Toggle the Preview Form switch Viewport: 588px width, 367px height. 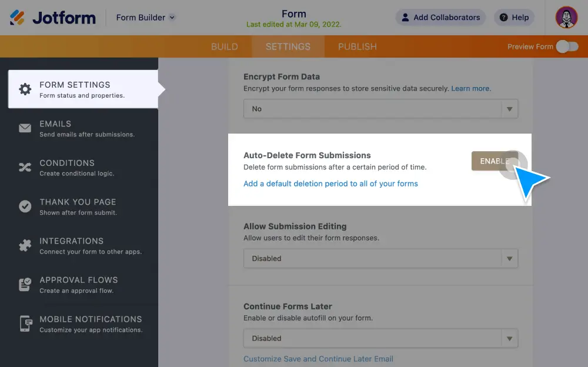click(567, 46)
